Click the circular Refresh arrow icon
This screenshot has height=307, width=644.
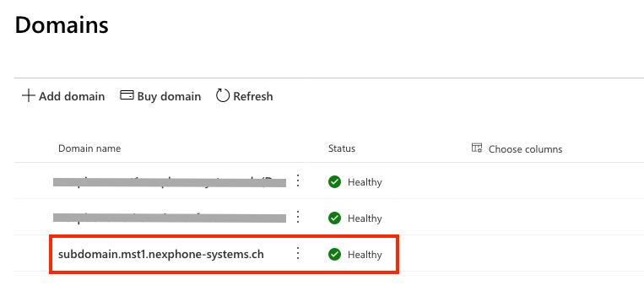223,96
